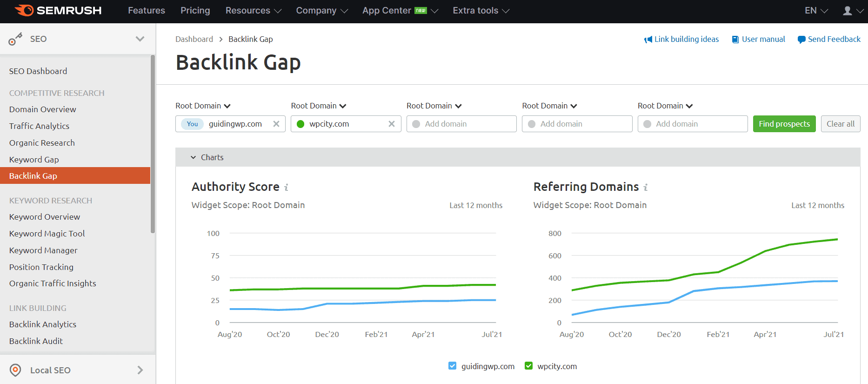Click the Find prospects button
This screenshot has width=868, height=384.
(784, 124)
